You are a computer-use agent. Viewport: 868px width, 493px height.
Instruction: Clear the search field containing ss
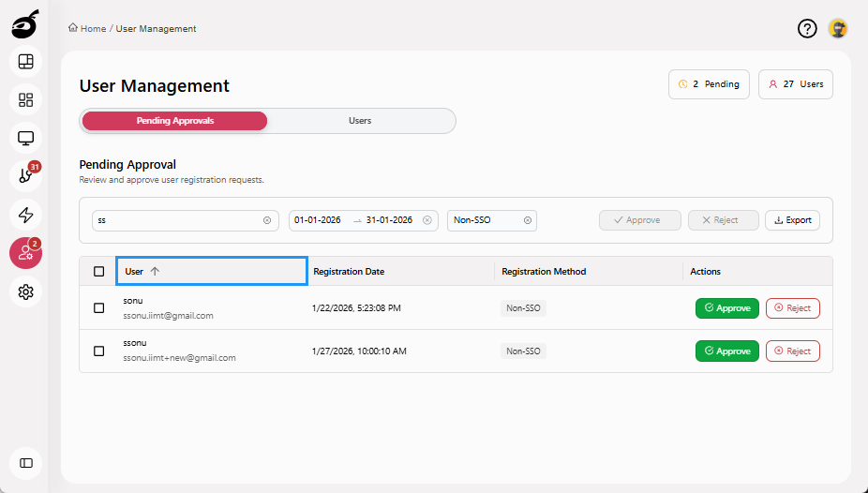(267, 220)
